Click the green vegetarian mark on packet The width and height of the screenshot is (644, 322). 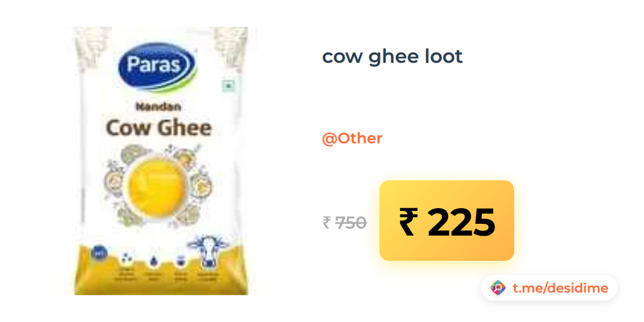228,86
